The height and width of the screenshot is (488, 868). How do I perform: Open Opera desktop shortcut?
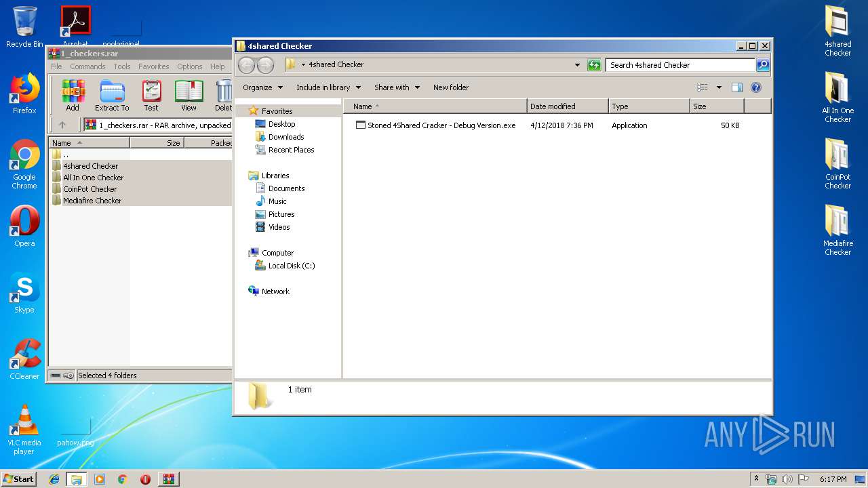click(24, 226)
